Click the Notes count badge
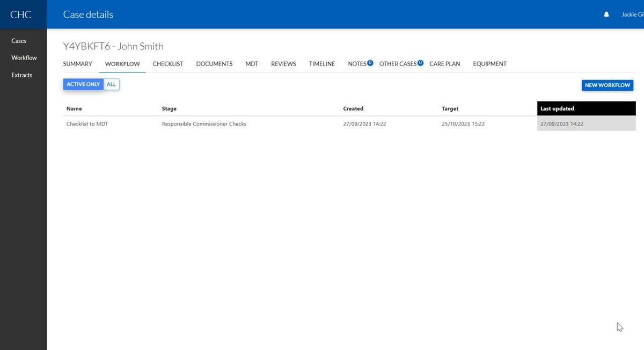This screenshot has height=350, width=644. click(x=370, y=63)
